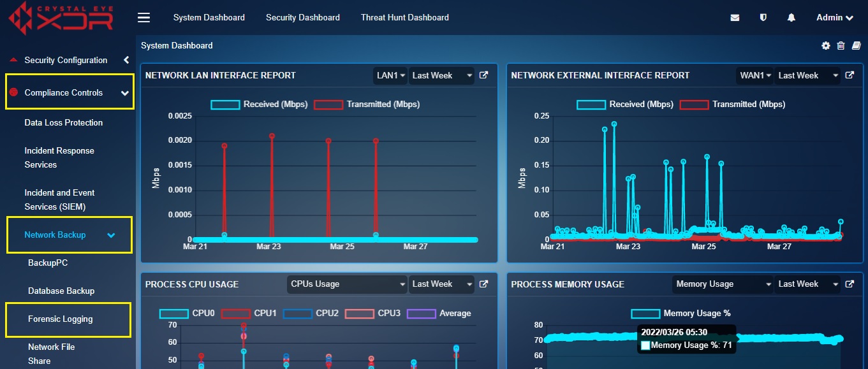Viewport: 868px width, 369px height.
Task: Expand Security Configuration arrow
Action: [x=126, y=60]
